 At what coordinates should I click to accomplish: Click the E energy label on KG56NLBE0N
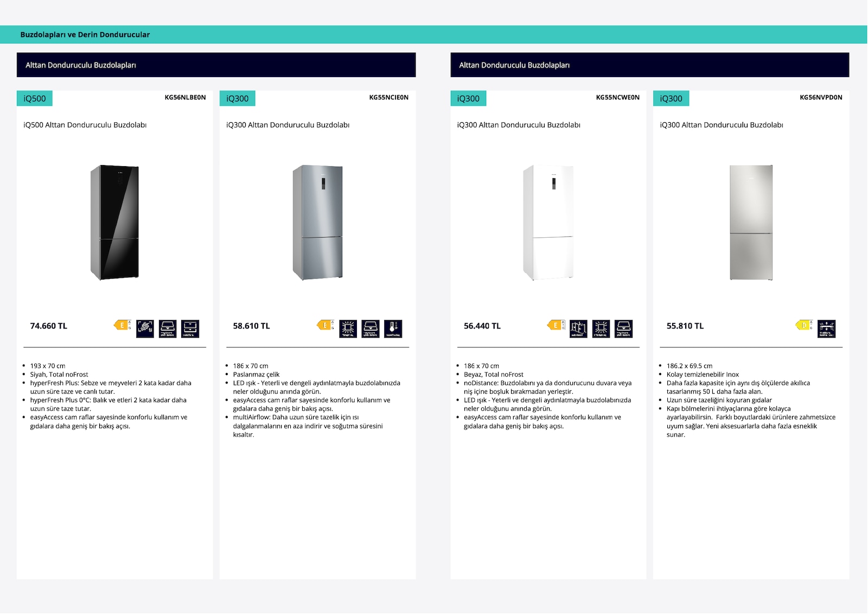pyautogui.click(x=123, y=325)
